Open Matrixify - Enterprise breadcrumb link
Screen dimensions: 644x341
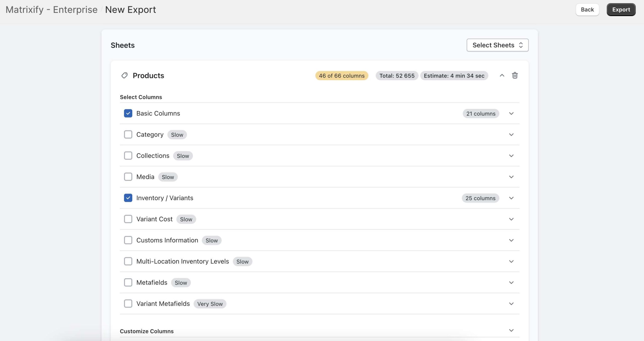(52, 10)
